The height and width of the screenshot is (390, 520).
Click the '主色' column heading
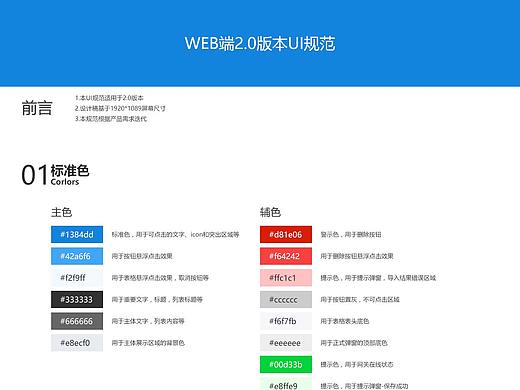[x=61, y=212]
